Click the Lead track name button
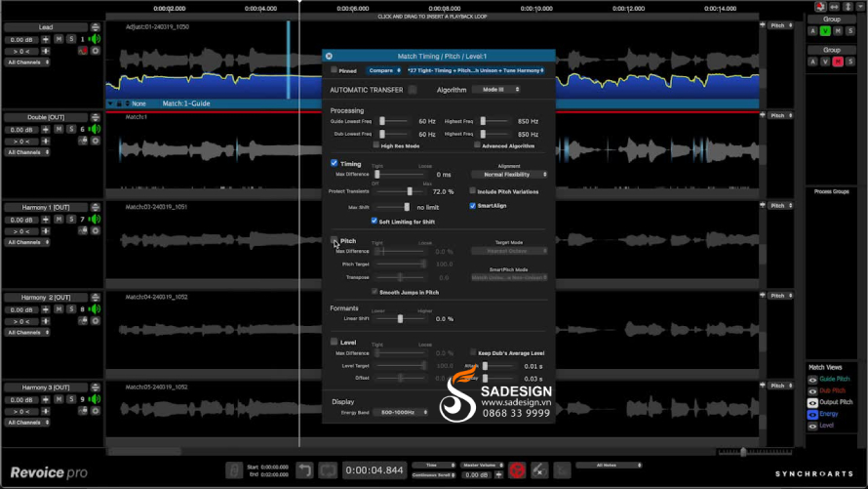 pos(46,27)
